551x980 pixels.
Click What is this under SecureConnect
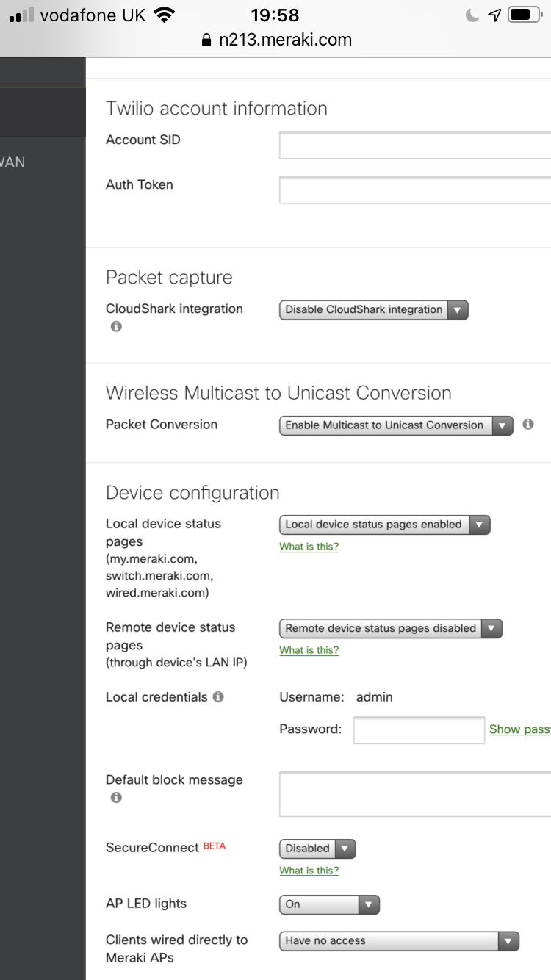[x=309, y=871]
